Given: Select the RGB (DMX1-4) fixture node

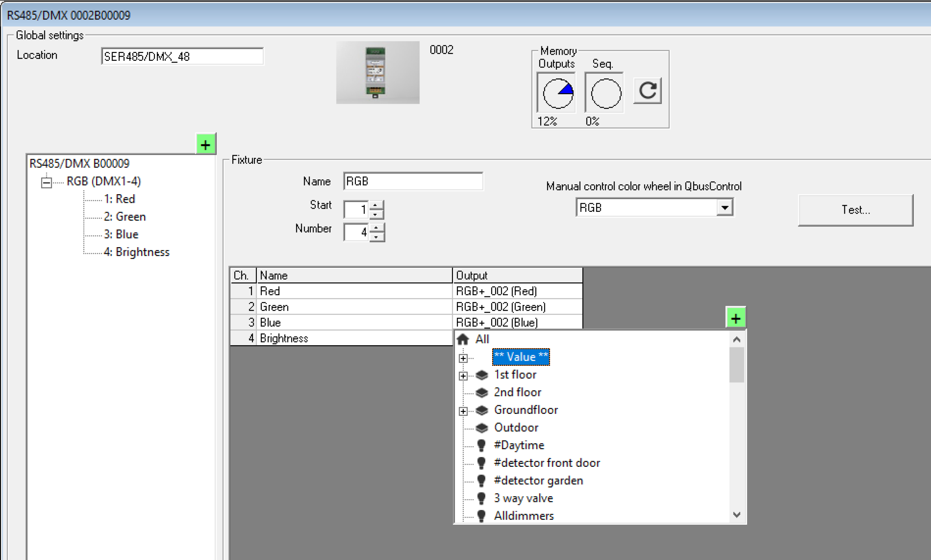Looking at the screenshot, I should [x=104, y=181].
